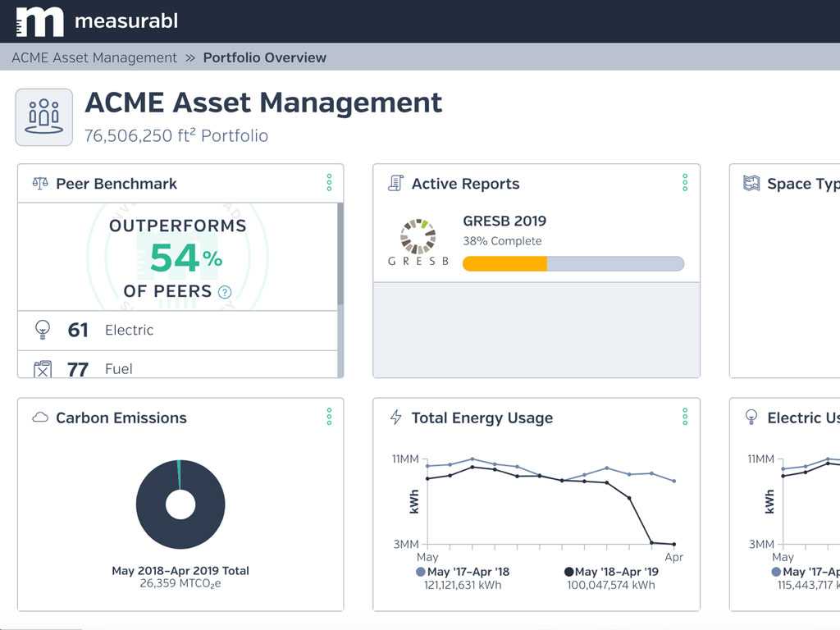Open the Active Reports card options menu
Screen dimensions: 840x630
tap(685, 184)
